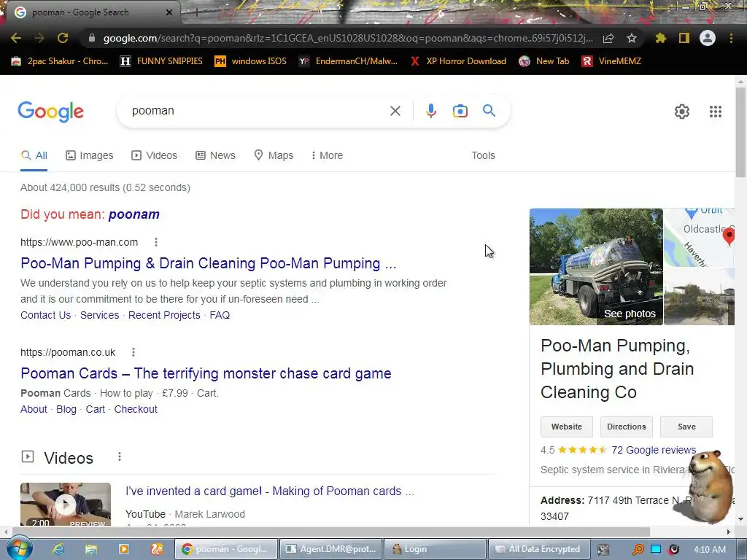Switch to the Videos results tab
Image resolution: width=747 pixels, height=560 pixels.
[155, 155]
